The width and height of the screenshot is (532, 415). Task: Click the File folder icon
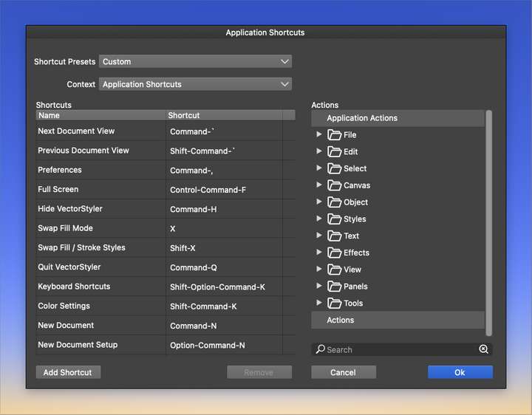[334, 134]
